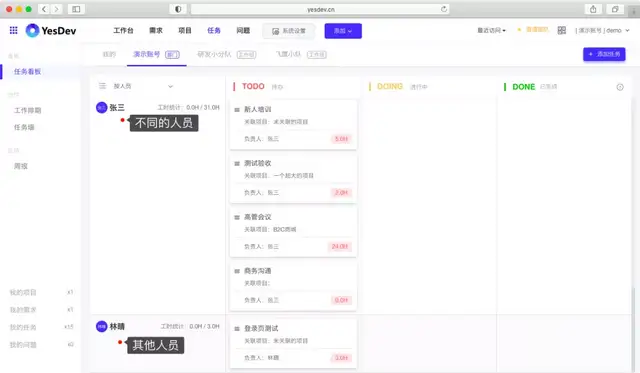Click the 张三 avatar
The image size is (640, 373).
pyautogui.click(x=101, y=107)
